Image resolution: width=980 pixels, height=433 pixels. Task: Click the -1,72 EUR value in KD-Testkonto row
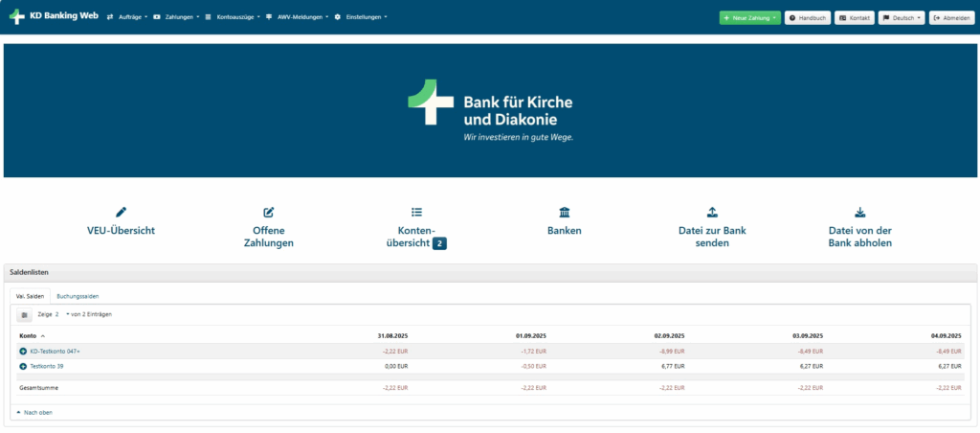click(x=534, y=351)
